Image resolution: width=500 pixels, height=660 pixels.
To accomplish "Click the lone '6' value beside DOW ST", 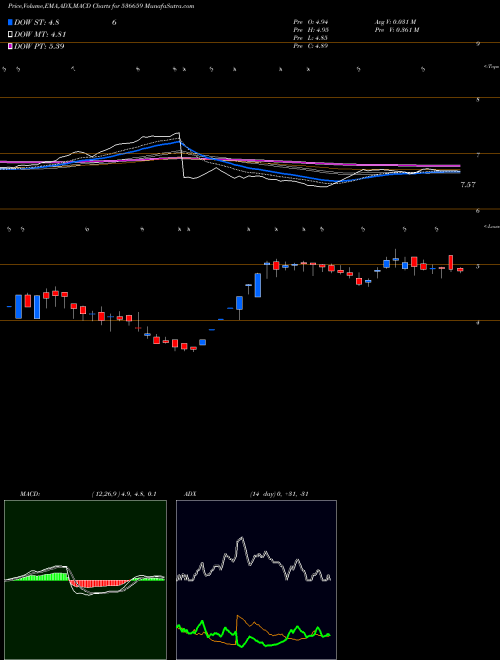I will [x=114, y=23].
